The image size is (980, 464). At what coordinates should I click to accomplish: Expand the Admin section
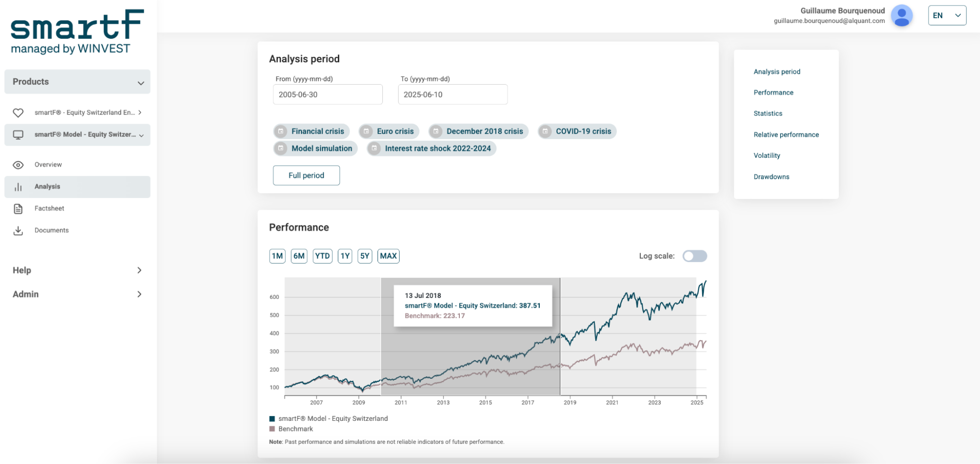click(77, 294)
